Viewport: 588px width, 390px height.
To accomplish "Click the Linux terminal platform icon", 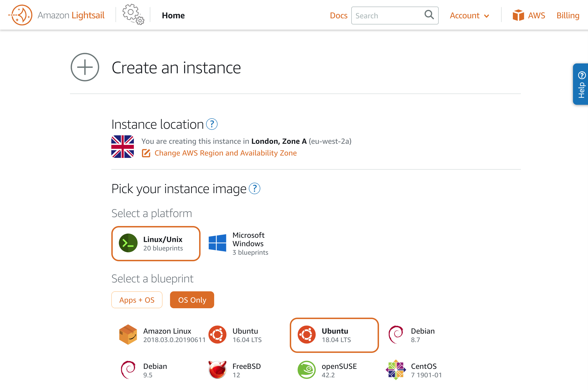I will pyautogui.click(x=128, y=243).
